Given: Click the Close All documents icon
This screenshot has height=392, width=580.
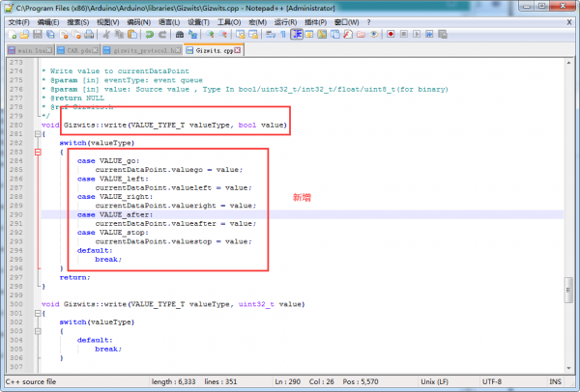Looking at the screenshot, I should 76,35.
